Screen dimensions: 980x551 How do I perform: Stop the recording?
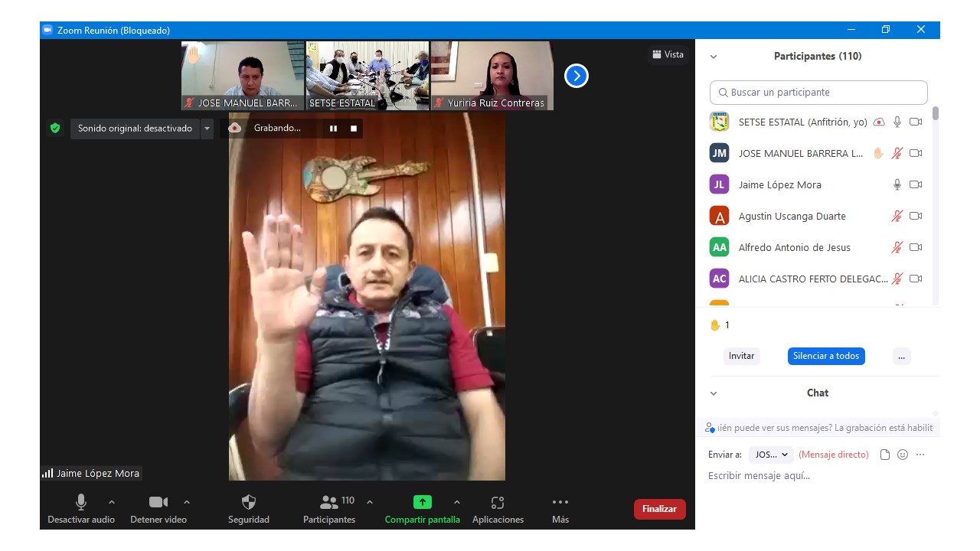(354, 129)
